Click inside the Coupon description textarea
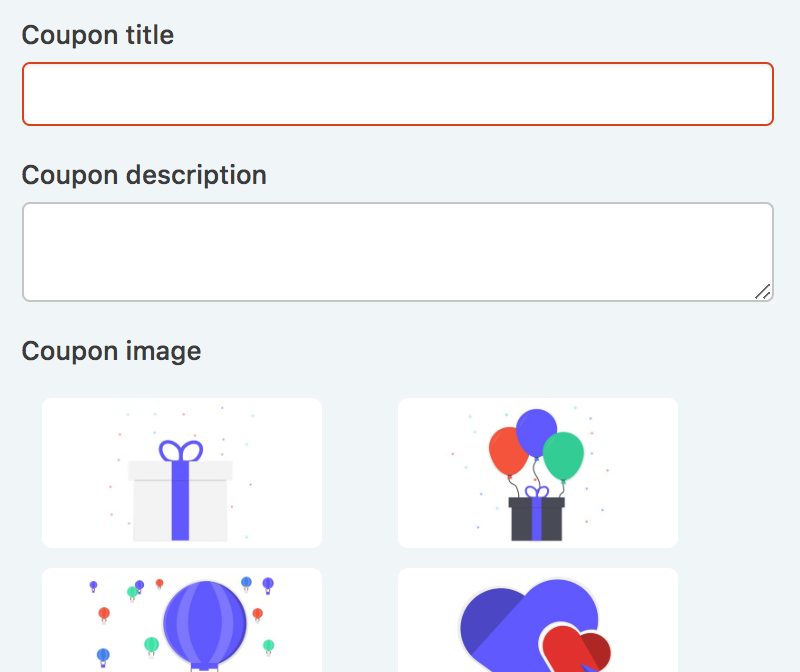800x672 pixels. point(397,252)
